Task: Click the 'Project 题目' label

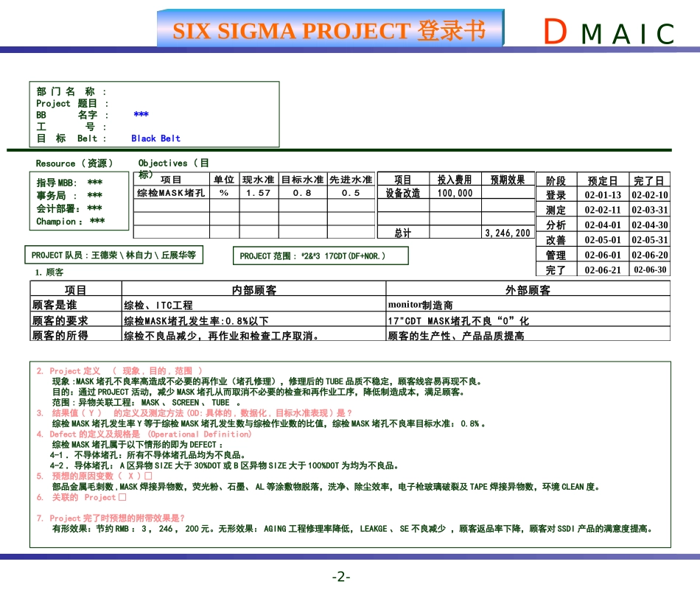Action: 72,104
